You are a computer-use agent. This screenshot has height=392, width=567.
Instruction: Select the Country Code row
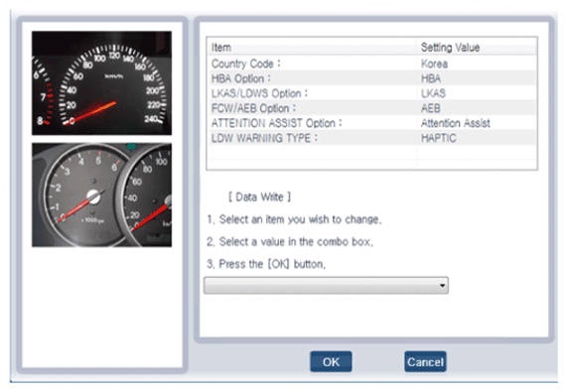point(372,64)
